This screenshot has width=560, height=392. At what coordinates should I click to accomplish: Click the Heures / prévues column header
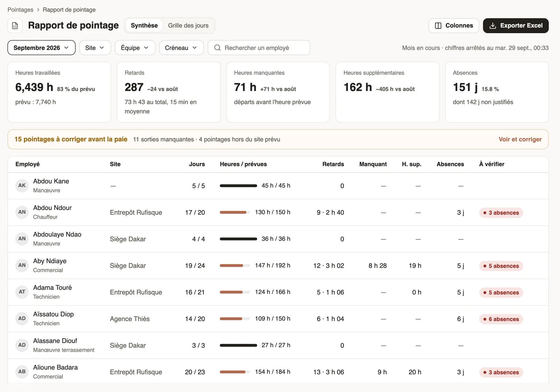(x=243, y=164)
